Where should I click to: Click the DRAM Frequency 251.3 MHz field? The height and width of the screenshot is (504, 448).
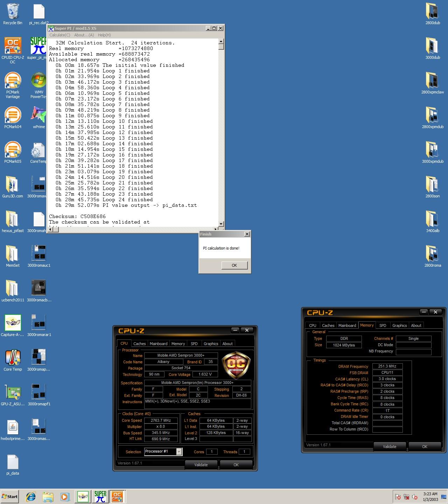(x=387, y=366)
